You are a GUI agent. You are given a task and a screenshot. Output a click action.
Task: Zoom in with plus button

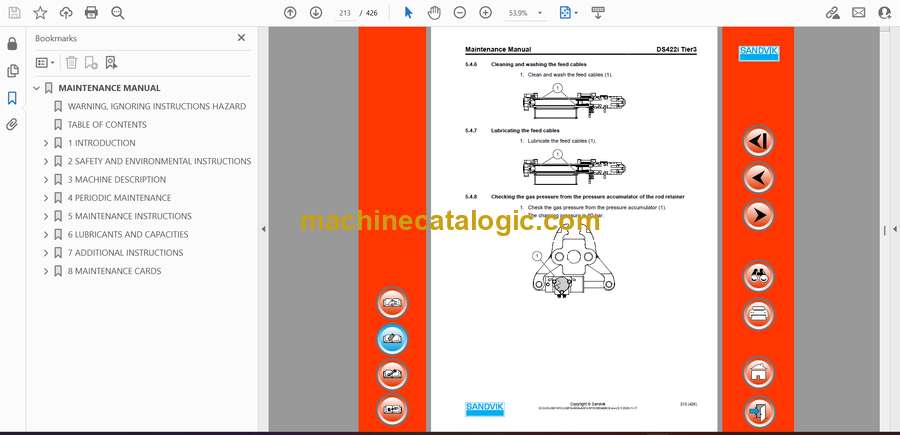click(486, 13)
